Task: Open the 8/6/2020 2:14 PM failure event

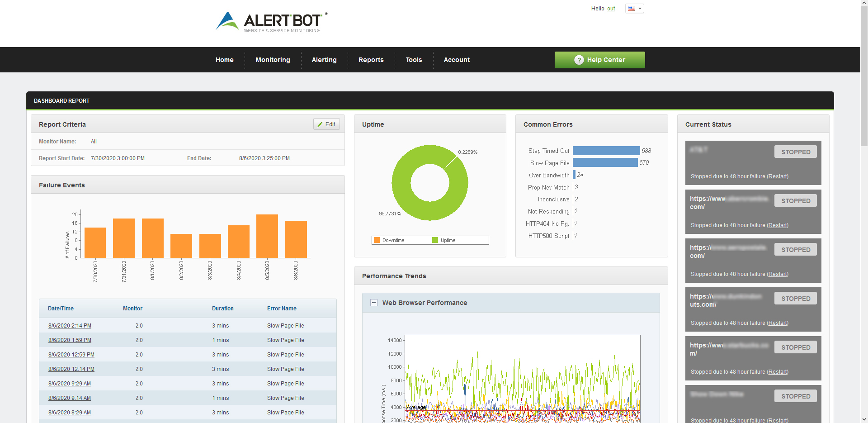Action: pos(70,326)
